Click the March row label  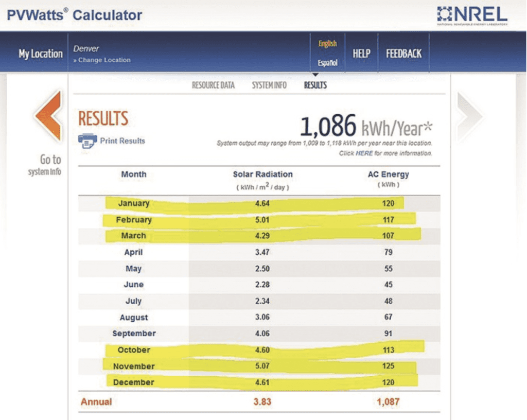134,236
